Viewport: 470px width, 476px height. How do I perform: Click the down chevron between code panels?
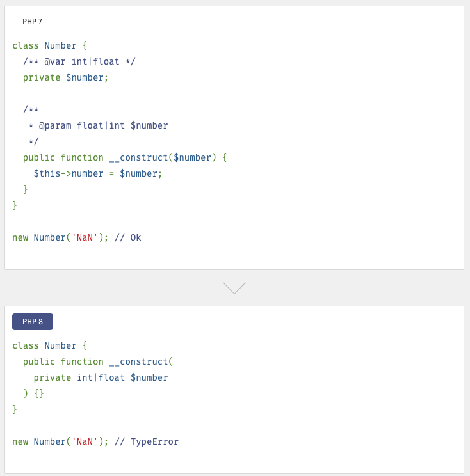(234, 288)
